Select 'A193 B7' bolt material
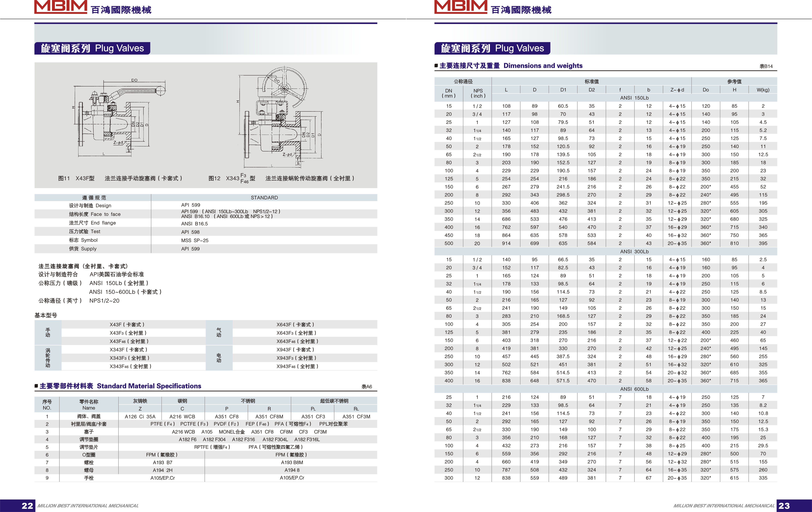812x512 pixels. click(162, 462)
